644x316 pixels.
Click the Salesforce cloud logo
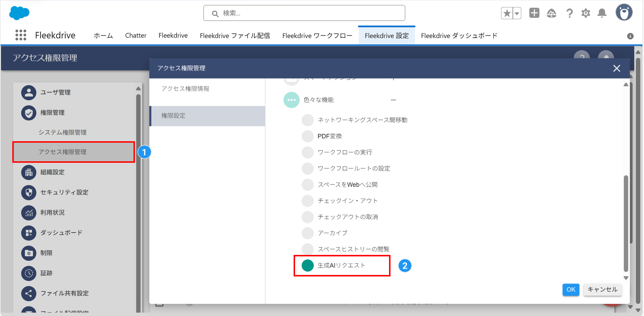click(19, 13)
